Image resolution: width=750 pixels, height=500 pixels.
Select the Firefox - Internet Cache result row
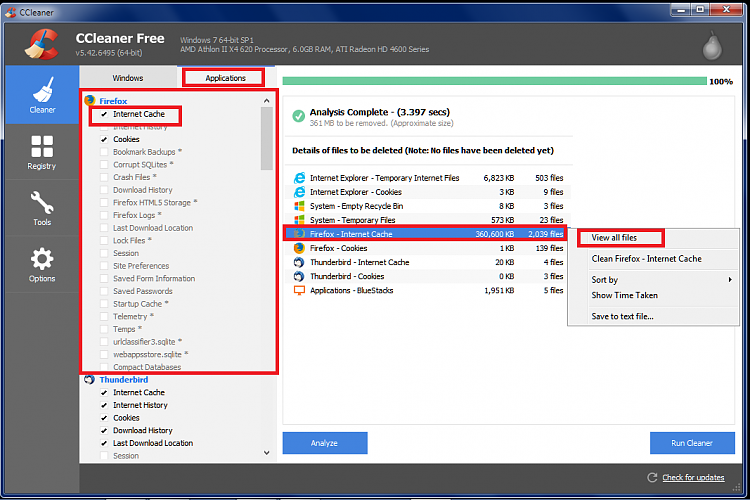pos(425,234)
